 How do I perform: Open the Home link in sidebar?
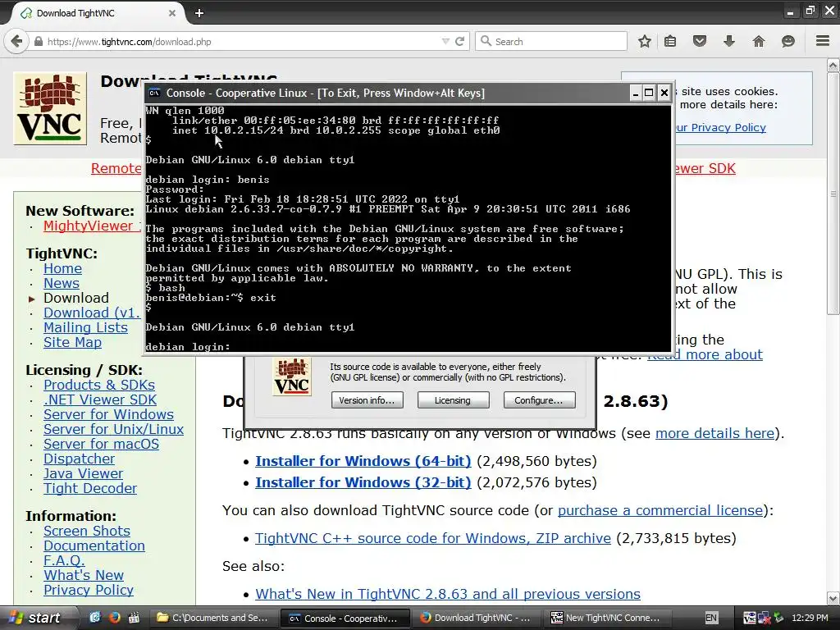coord(62,268)
